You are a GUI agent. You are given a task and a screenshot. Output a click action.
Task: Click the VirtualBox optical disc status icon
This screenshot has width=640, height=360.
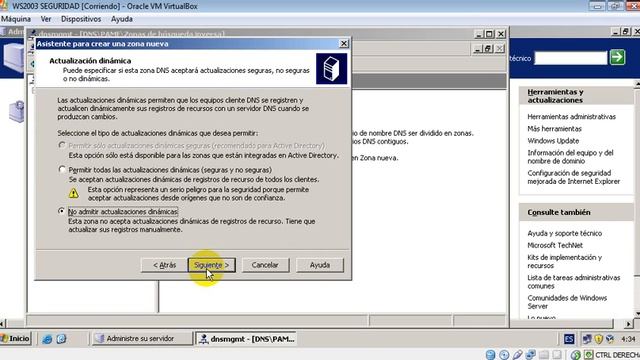[x=504, y=355]
